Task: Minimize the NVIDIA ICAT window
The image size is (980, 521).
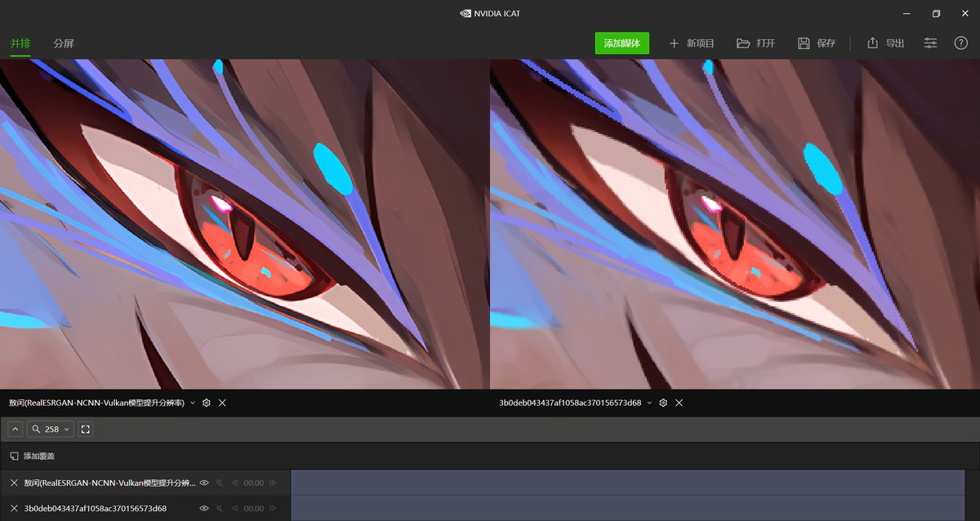Action: 906,13
